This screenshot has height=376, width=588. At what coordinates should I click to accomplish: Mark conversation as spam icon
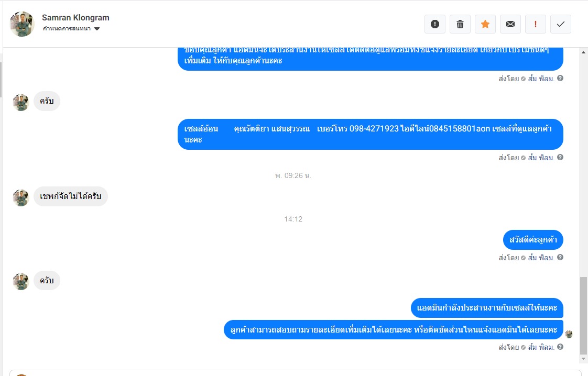pos(434,25)
